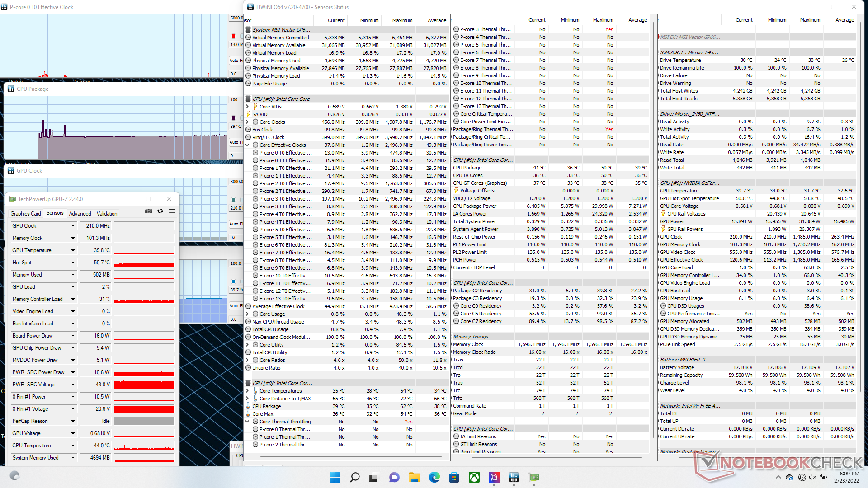Launch Xbox app from taskbar
This screenshot has height=488, width=868.
[474, 478]
